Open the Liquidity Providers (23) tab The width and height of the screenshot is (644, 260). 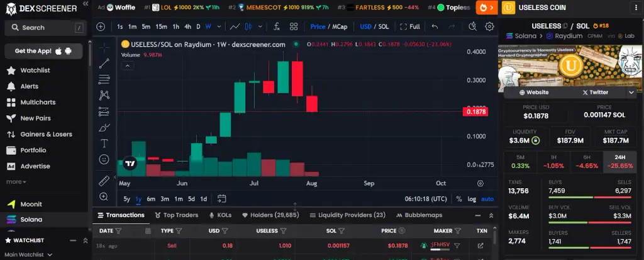(x=347, y=215)
